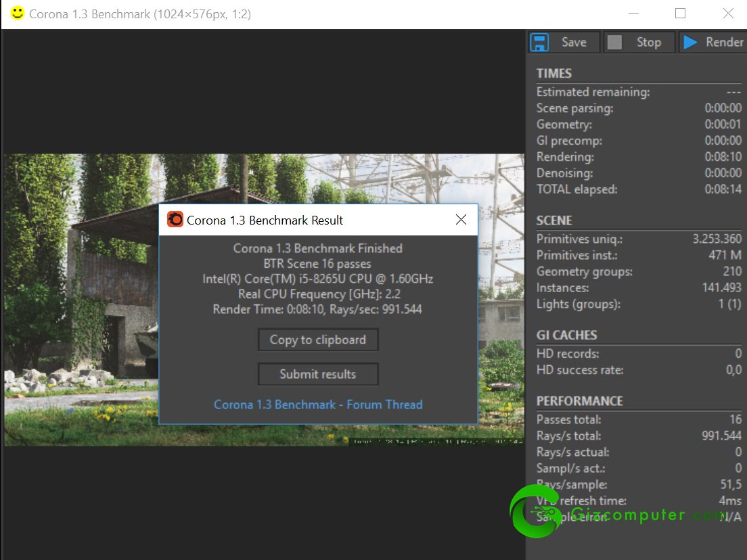Click the Geometry groups value 210

click(x=732, y=271)
